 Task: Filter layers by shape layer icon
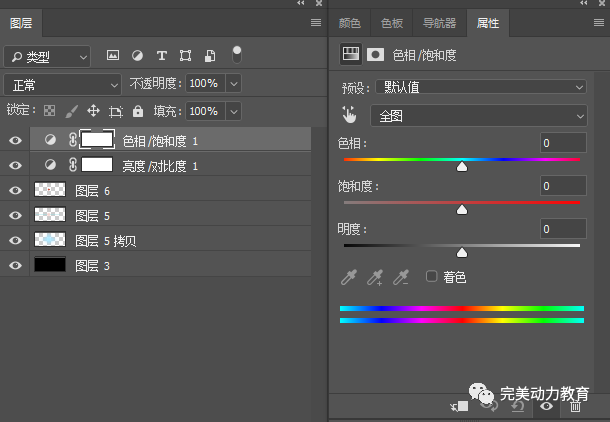(x=186, y=56)
